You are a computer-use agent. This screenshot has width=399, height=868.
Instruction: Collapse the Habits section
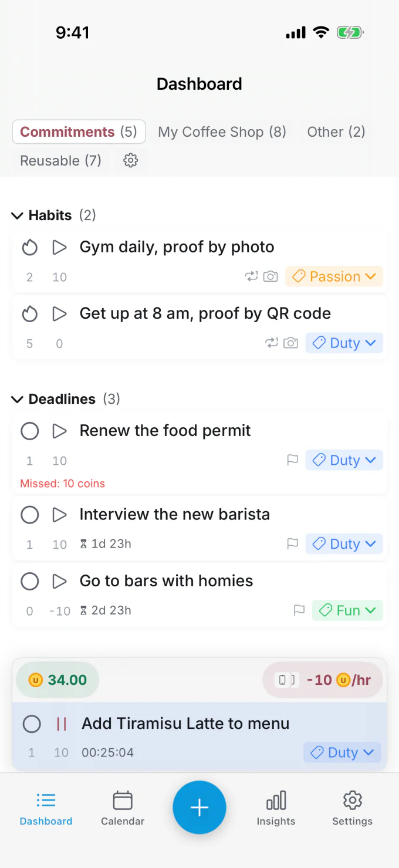click(17, 216)
